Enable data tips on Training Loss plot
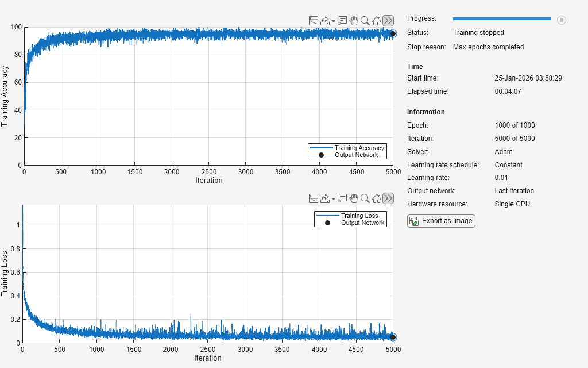The image size is (588, 368). (x=343, y=198)
